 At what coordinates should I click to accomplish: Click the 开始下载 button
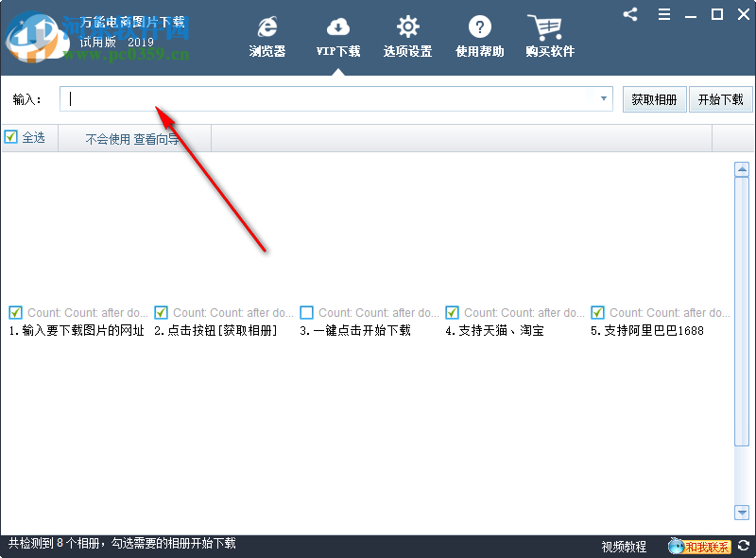point(720,99)
